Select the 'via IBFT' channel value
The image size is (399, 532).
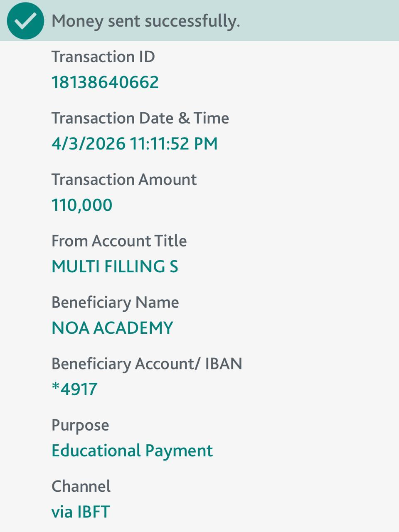[x=81, y=512]
